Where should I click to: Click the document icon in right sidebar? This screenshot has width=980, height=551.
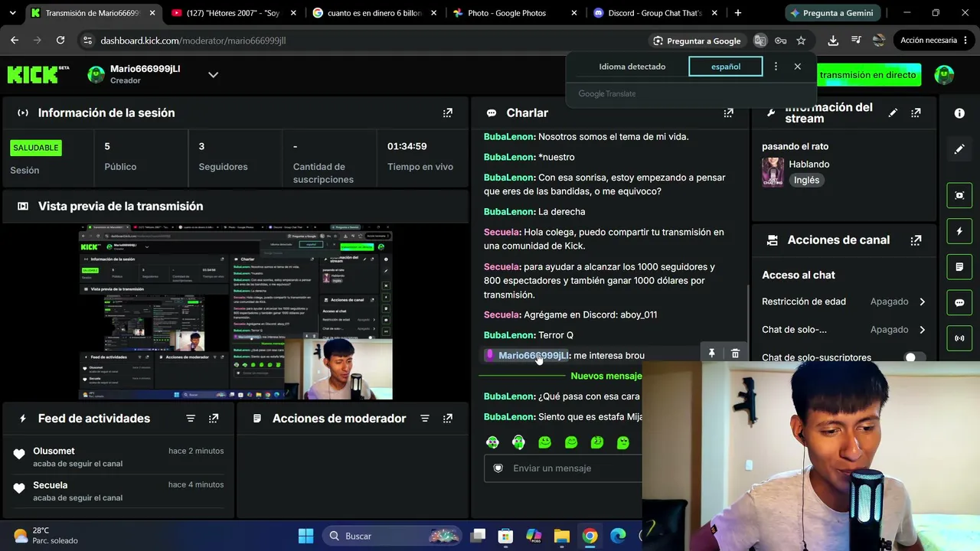959,267
